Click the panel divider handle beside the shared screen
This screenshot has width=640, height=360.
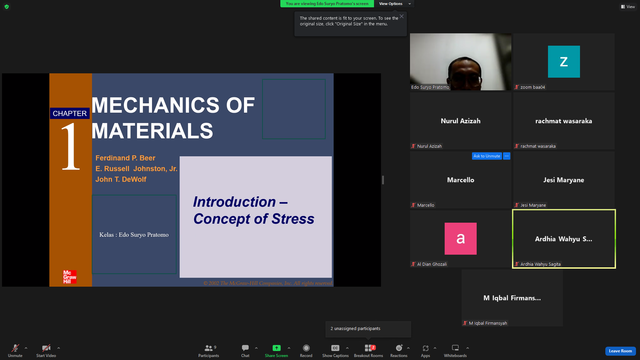383,180
